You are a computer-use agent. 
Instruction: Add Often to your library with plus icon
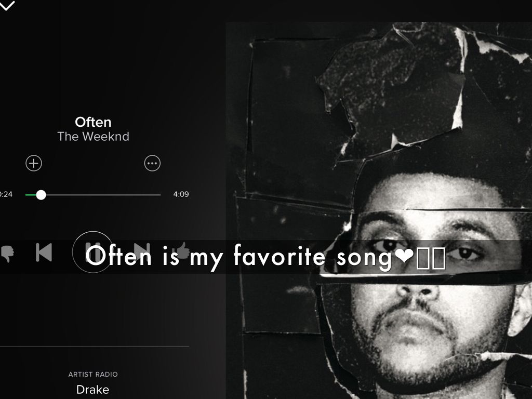(x=34, y=163)
